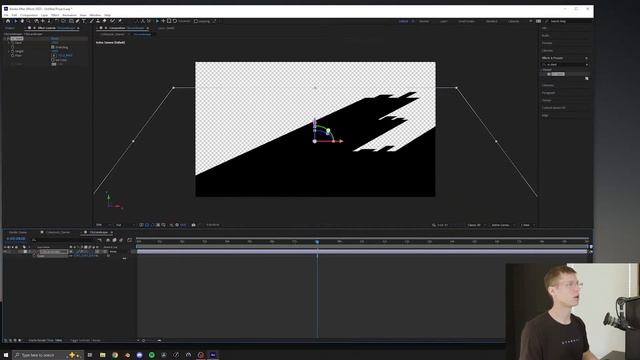The width and height of the screenshot is (640, 360).
Task: Select the Zoom magnifier tool
Action: tap(29, 21)
